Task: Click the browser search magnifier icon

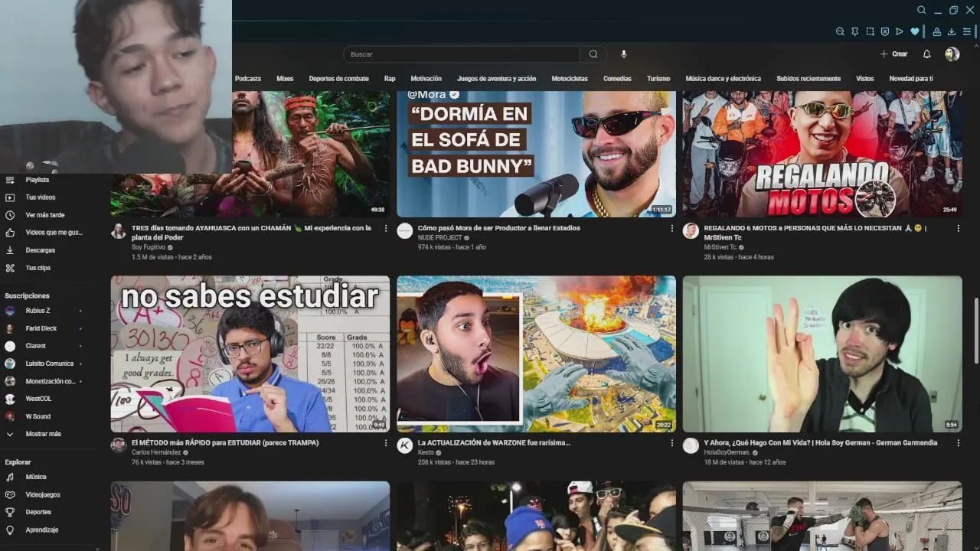Action: [922, 10]
